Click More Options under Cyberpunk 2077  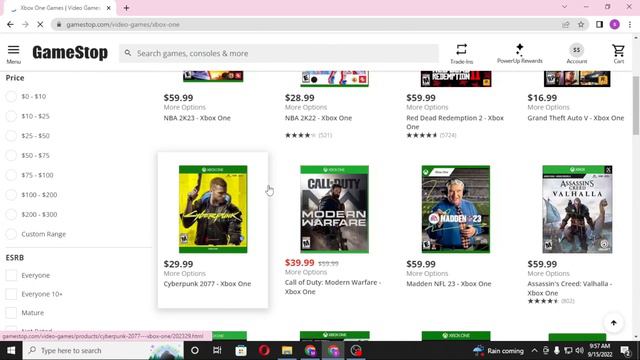(184, 273)
